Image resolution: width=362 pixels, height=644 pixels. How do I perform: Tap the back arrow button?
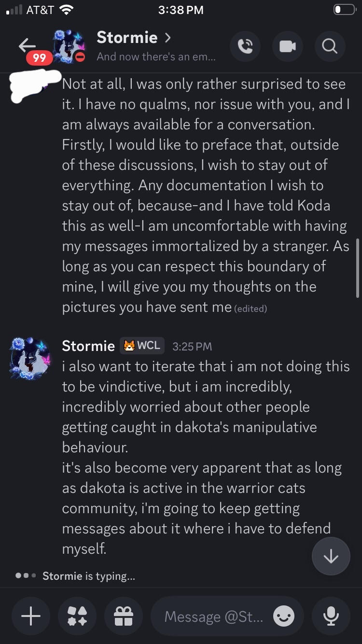(x=27, y=45)
